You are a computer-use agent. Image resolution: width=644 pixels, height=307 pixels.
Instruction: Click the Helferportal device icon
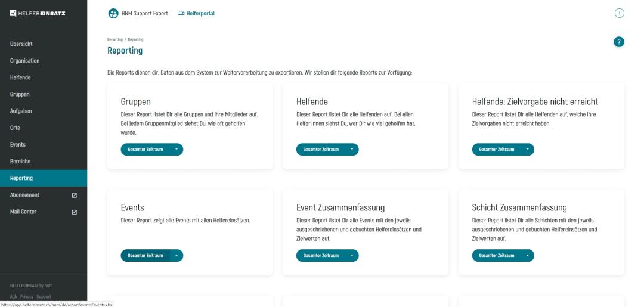pyautogui.click(x=181, y=13)
